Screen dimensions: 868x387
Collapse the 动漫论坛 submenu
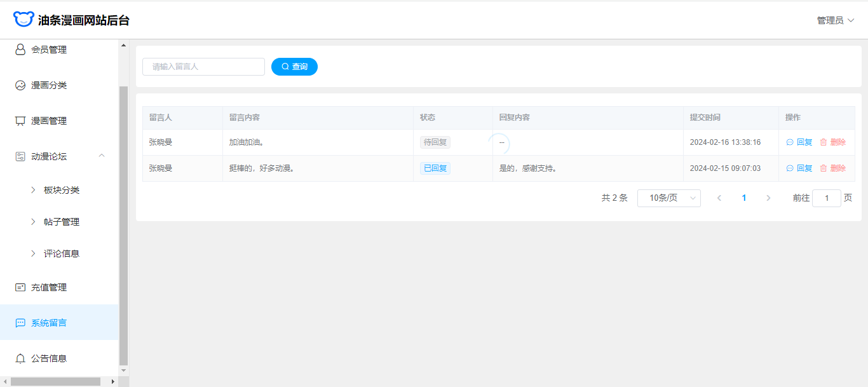(x=102, y=156)
